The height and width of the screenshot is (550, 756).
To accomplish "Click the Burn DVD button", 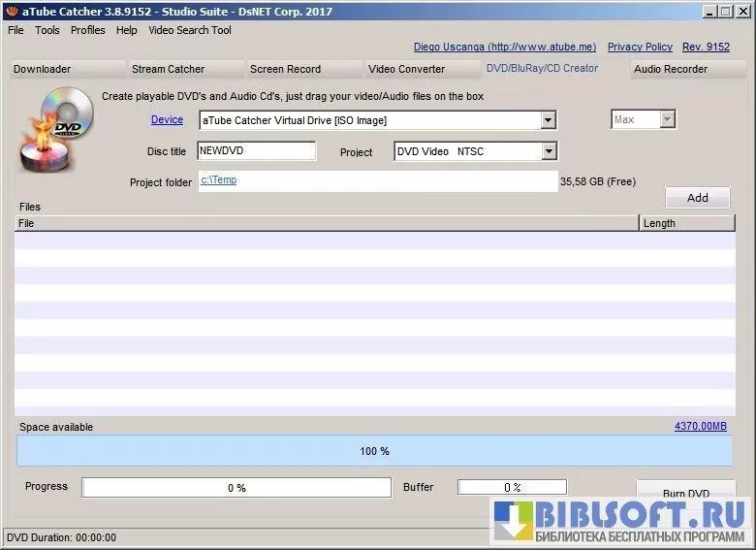I will (685, 492).
